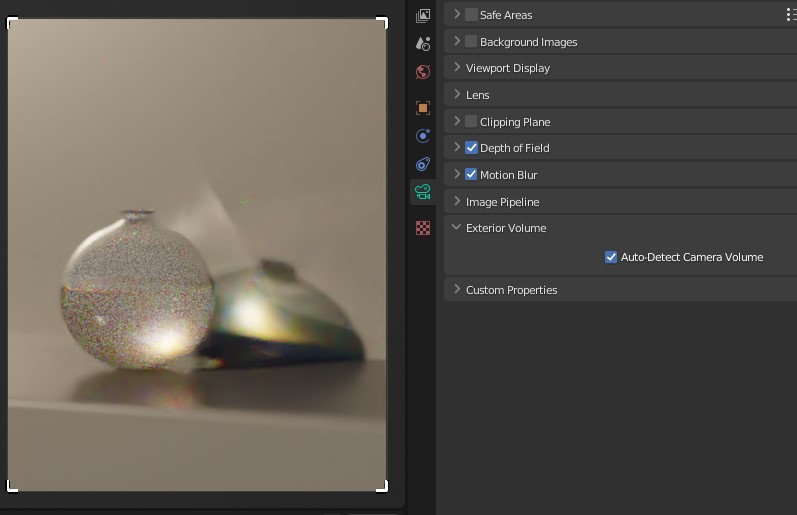The height and width of the screenshot is (515, 797).
Task: Select the Camera data properties tab
Action: 423,192
